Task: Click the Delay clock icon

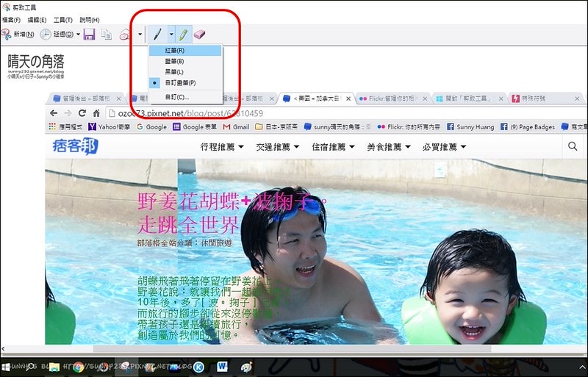Action: [x=46, y=34]
